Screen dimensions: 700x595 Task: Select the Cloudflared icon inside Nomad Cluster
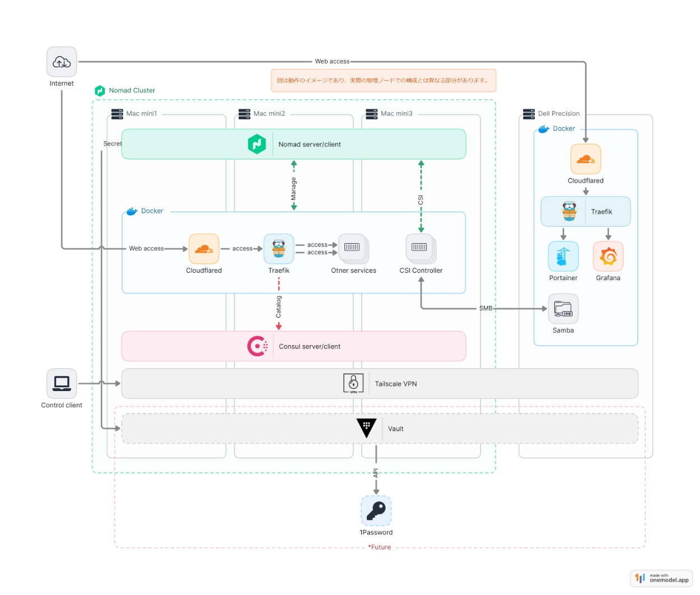click(x=204, y=249)
